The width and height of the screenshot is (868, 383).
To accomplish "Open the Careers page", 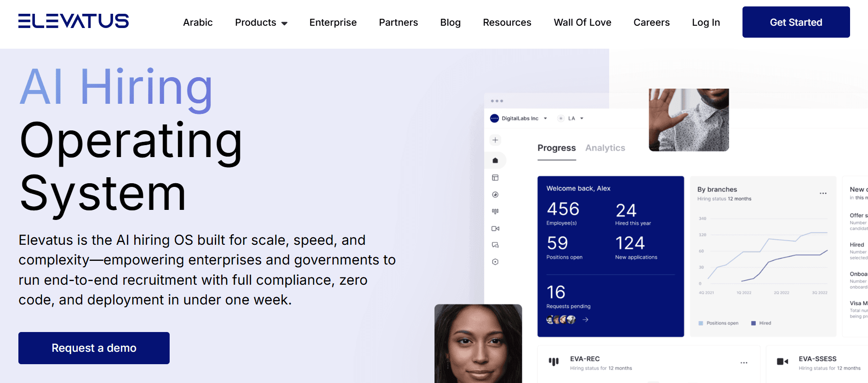I will tap(651, 23).
